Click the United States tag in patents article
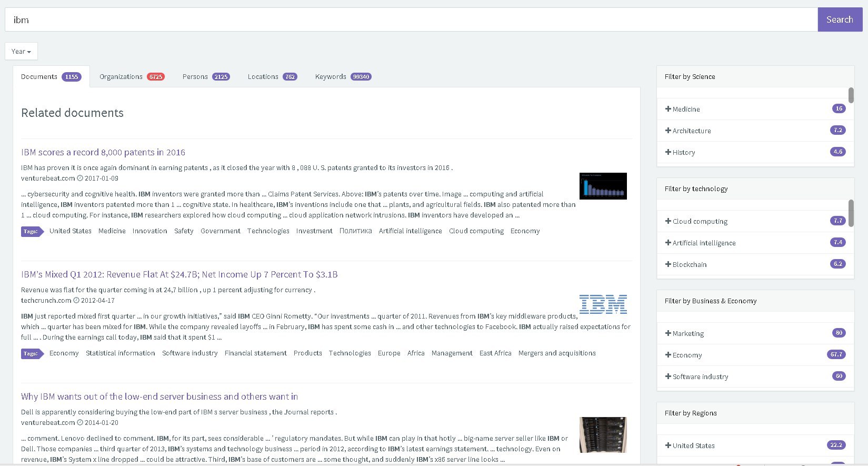 click(71, 231)
